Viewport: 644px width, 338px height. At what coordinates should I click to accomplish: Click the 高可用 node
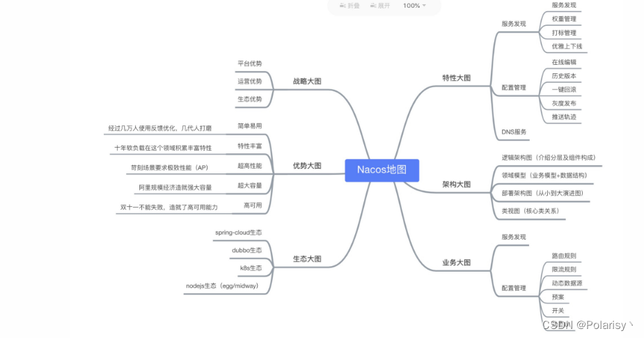tap(253, 205)
